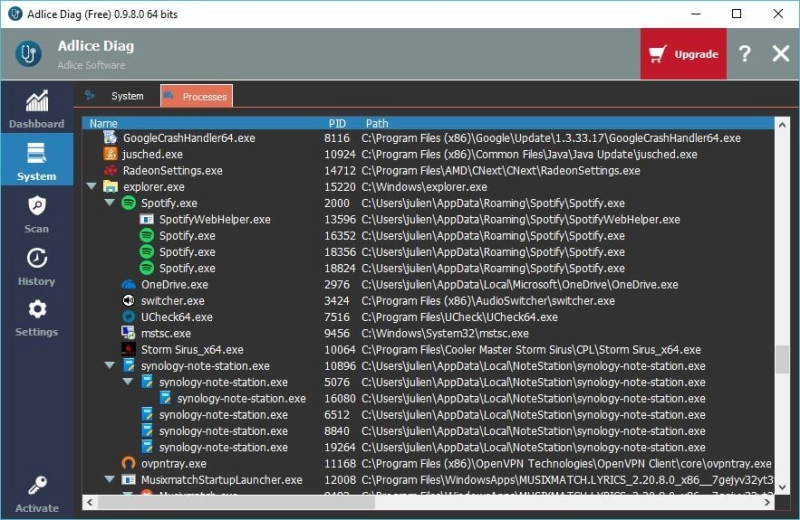Image resolution: width=800 pixels, height=520 pixels.
Task: Click the mstsc.exe remote desktop icon
Action: click(129, 333)
